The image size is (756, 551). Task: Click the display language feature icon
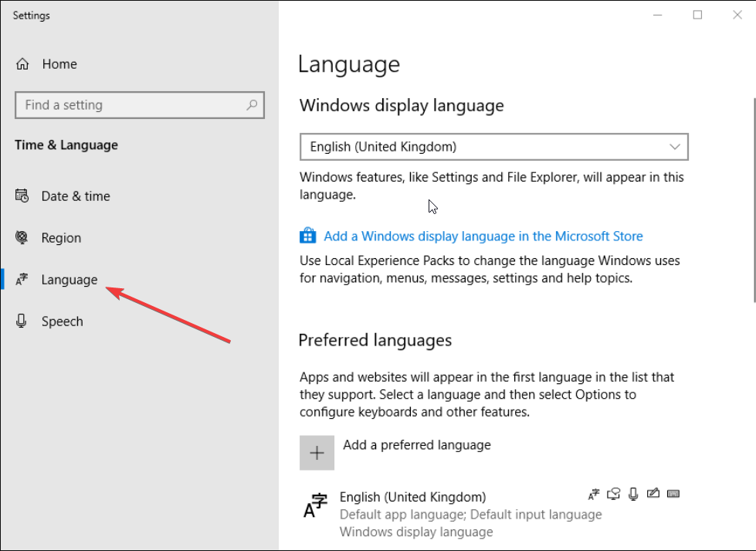tap(594, 494)
